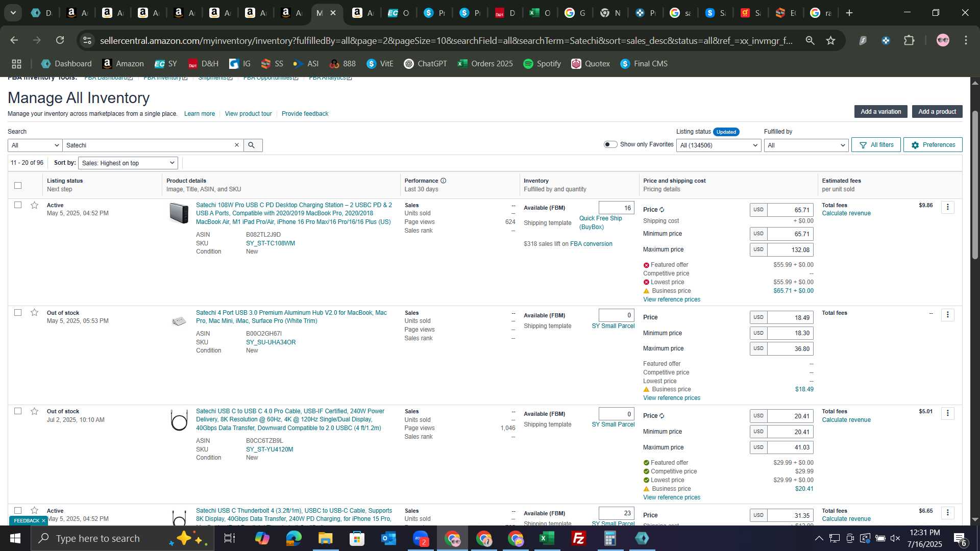Click View product tour link

248,114
